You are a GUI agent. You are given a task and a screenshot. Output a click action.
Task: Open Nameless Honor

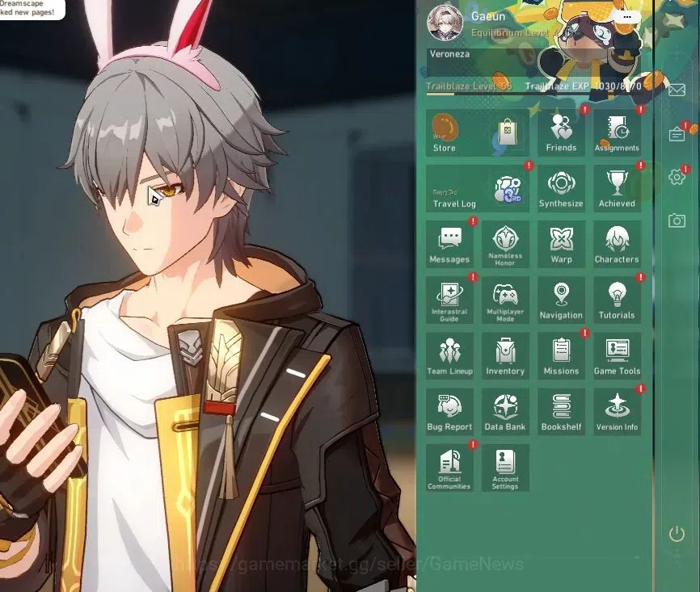click(505, 244)
